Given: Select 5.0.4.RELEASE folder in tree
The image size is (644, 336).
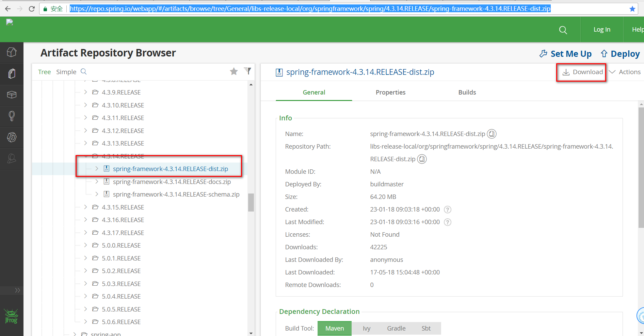Looking at the screenshot, I should [x=121, y=297].
